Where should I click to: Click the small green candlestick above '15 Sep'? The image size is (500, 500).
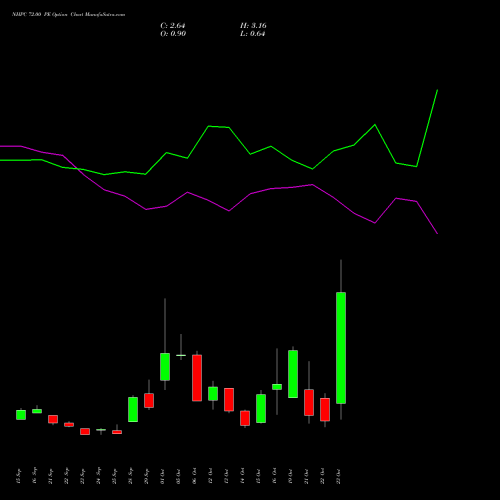pyautogui.click(x=21, y=415)
